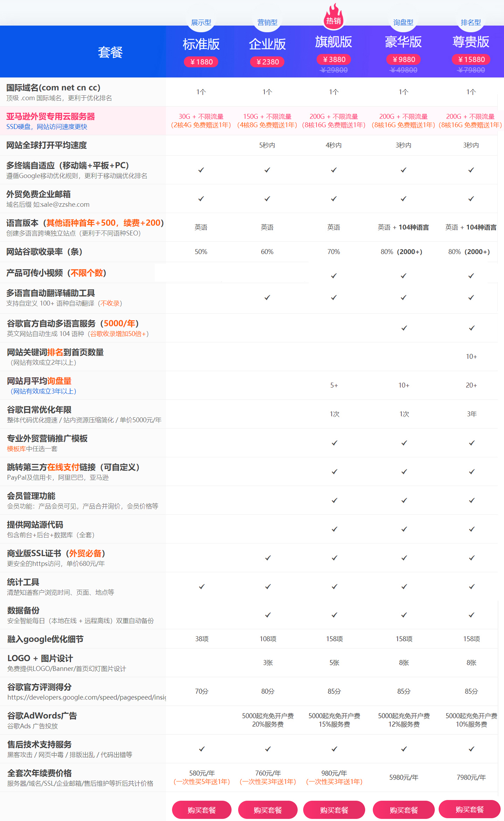
Task: Click the crossed-out ¥49800 original price
Action: point(403,70)
